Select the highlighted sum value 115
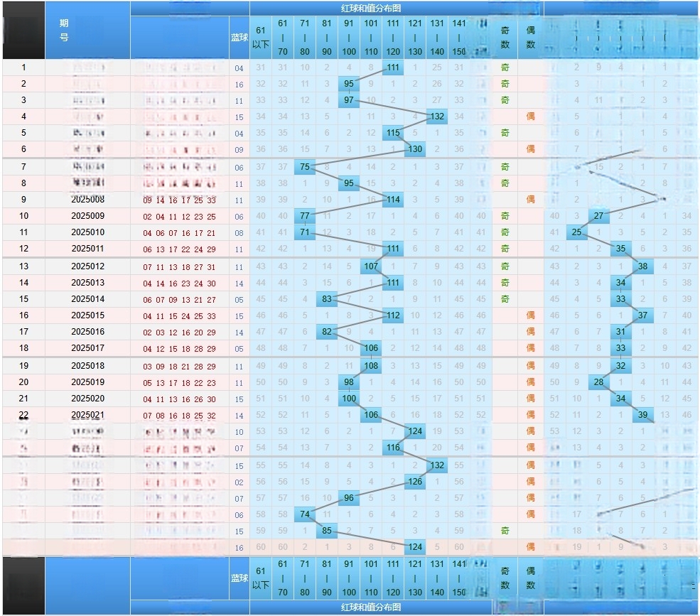Screen dimensions: 700x616 392,133
